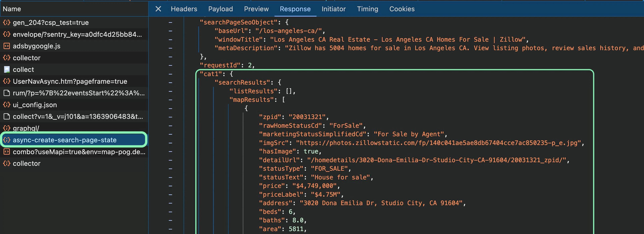The height and width of the screenshot is (234, 644).
Task: Open the Initiator tab
Action: pos(334,9)
